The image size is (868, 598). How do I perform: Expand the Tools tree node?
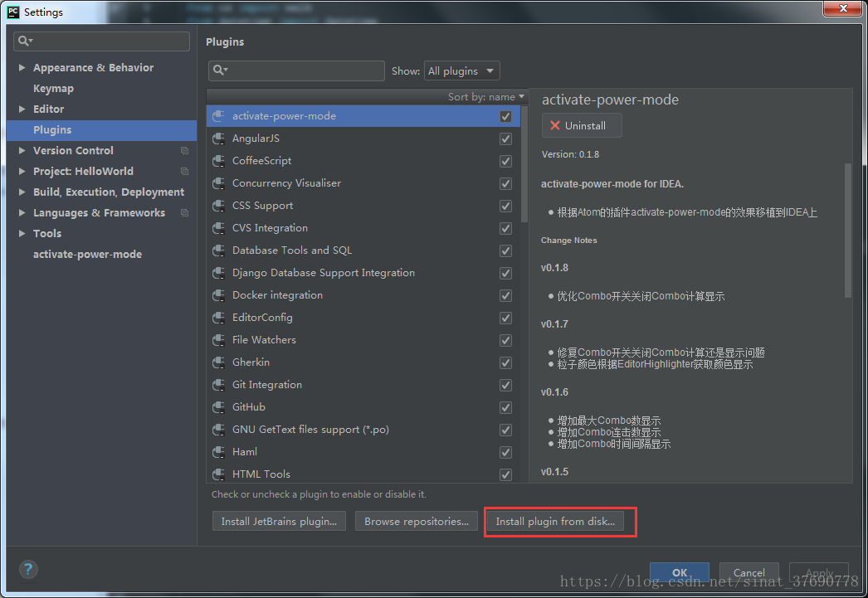(22, 233)
